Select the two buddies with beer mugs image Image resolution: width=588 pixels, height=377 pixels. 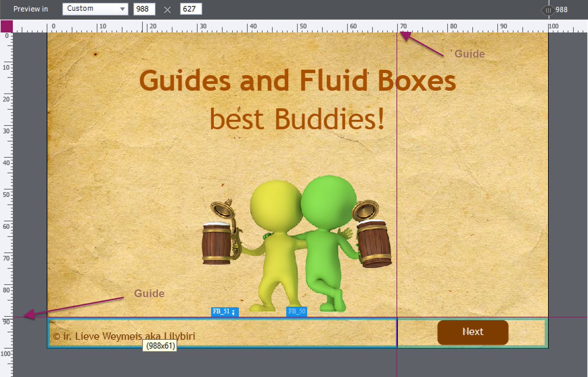click(x=297, y=244)
